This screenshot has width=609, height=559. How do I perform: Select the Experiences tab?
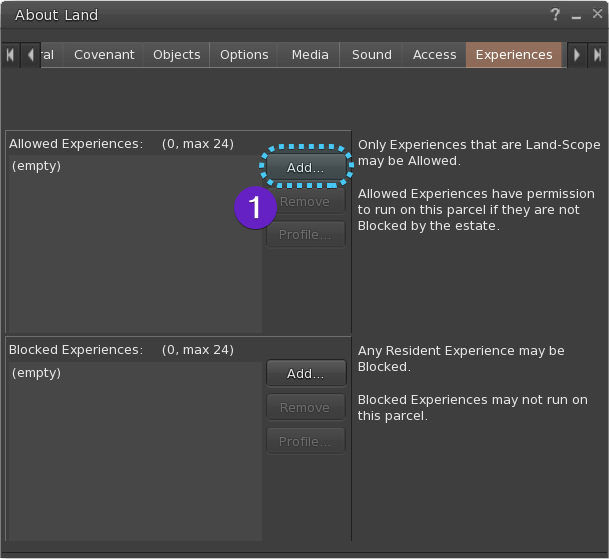coord(513,55)
